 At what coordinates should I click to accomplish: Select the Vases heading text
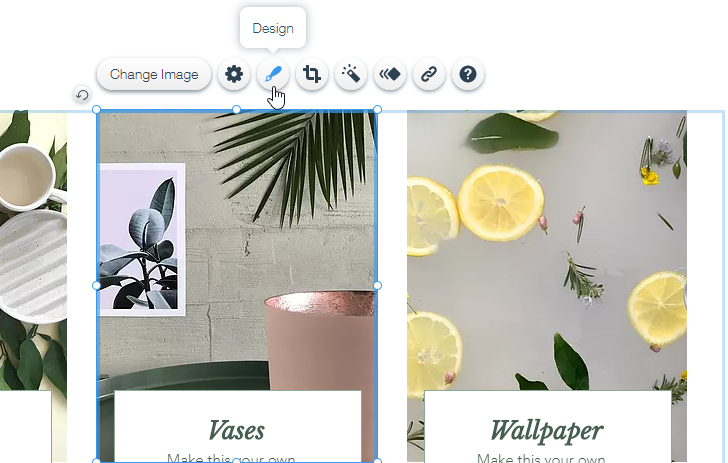(x=237, y=430)
